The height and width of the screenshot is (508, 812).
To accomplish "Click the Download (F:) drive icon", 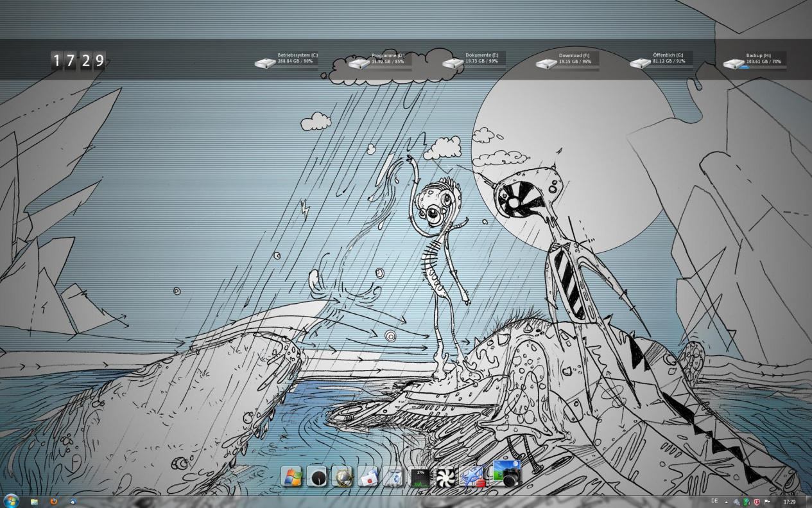I will click(546, 63).
